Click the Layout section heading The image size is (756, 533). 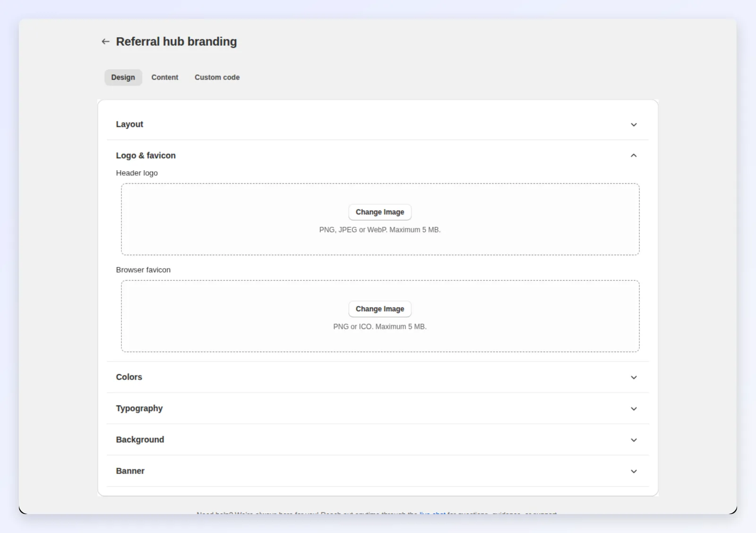click(x=129, y=124)
